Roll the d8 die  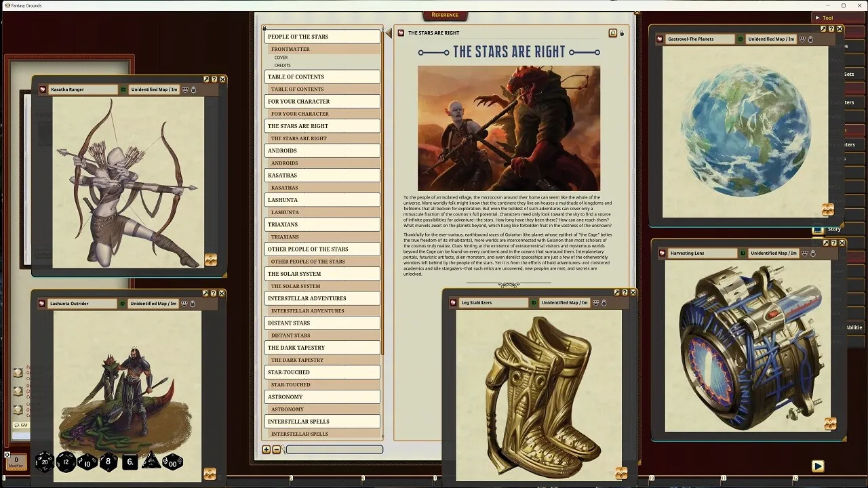(108, 462)
